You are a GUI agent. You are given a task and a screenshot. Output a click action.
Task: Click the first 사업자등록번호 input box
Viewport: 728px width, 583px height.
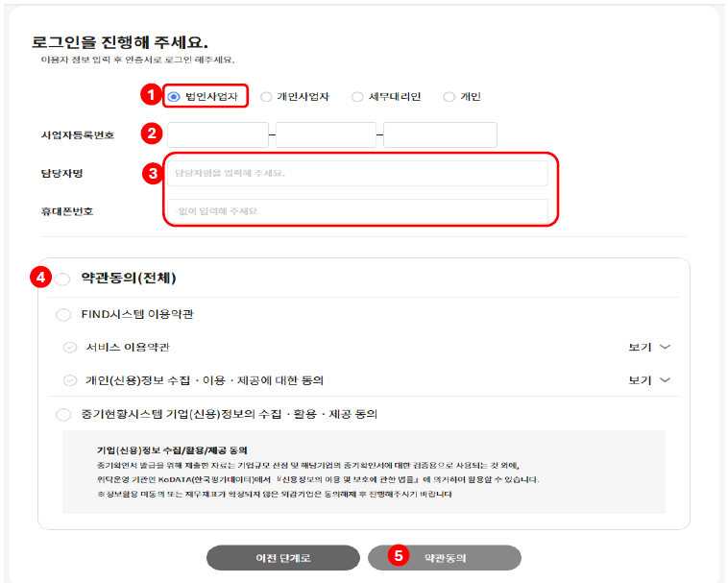point(218,135)
